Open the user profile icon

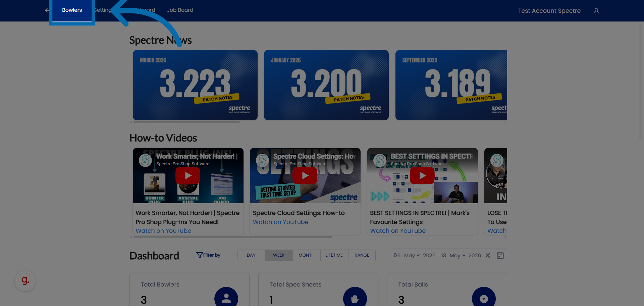coord(596,11)
